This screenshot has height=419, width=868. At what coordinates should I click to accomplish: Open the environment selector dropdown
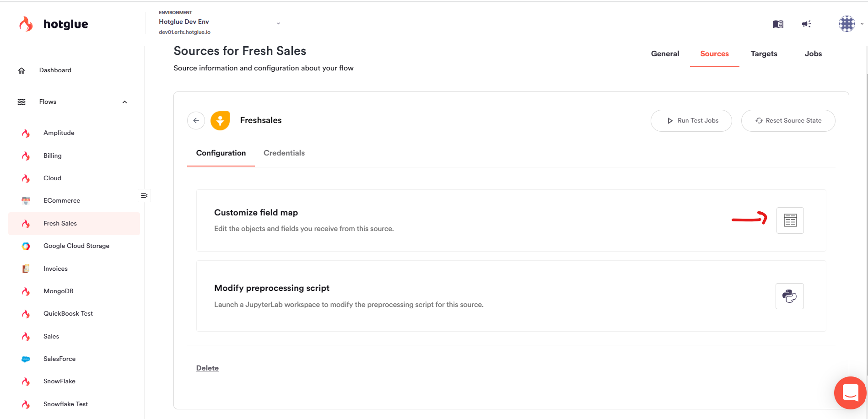pos(278,23)
